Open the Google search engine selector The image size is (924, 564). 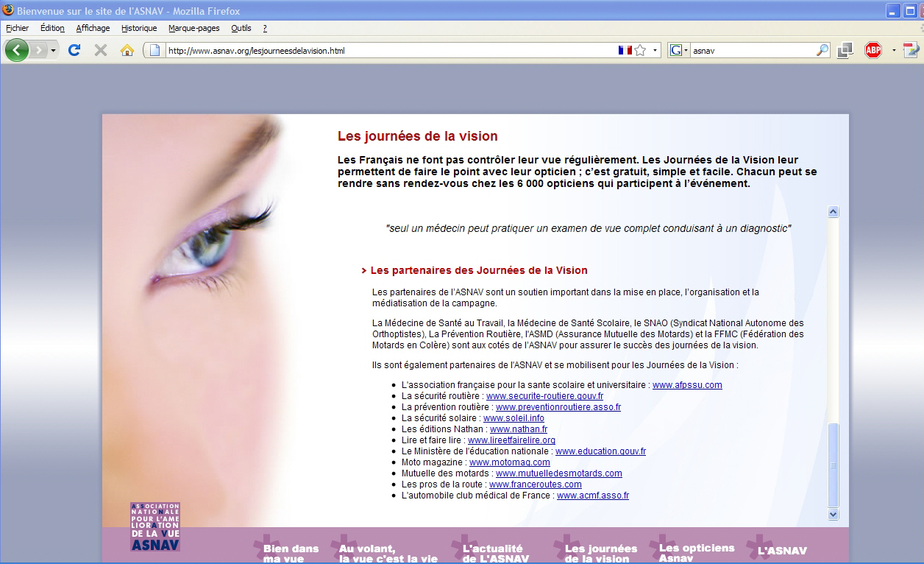click(x=679, y=51)
